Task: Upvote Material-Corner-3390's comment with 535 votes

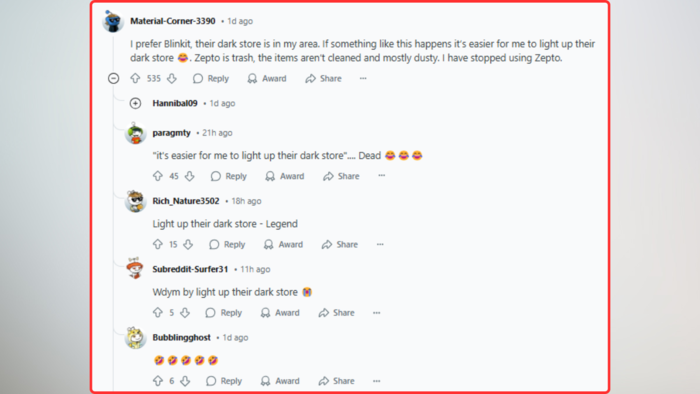Action: pos(135,79)
